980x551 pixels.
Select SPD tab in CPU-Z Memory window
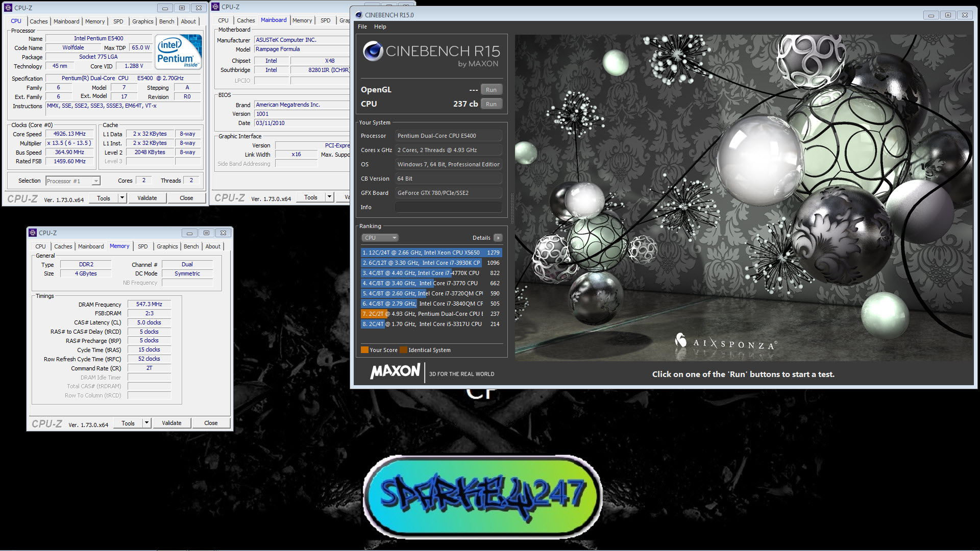[143, 246]
